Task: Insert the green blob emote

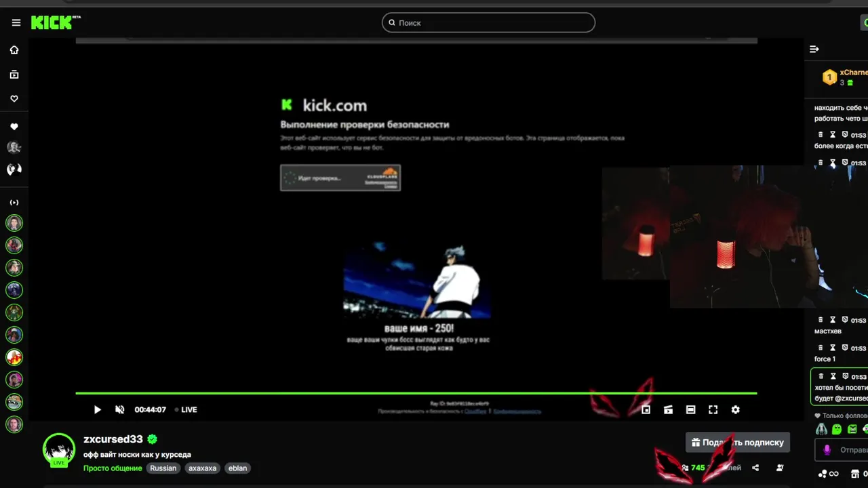Action: [x=837, y=429]
